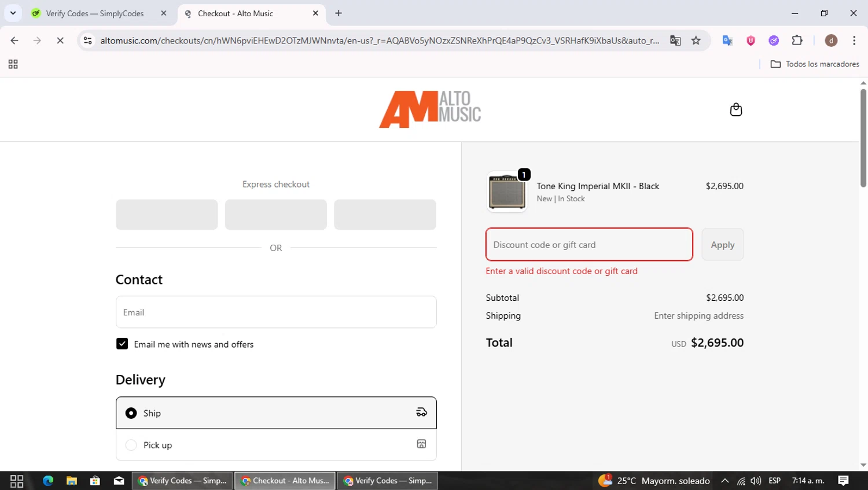The height and width of the screenshot is (490, 868).
Task: Open Microsoft Store from taskbar
Action: [95, 481]
